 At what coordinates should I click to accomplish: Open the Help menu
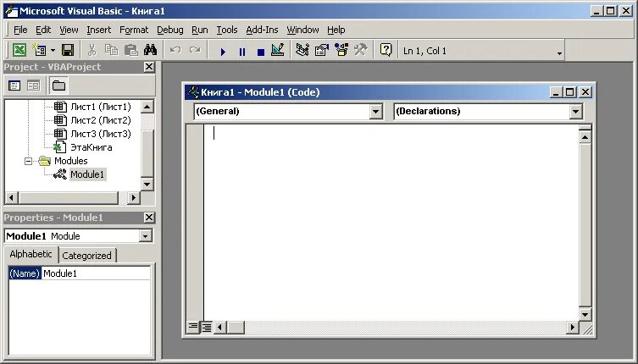click(x=336, y=30)
